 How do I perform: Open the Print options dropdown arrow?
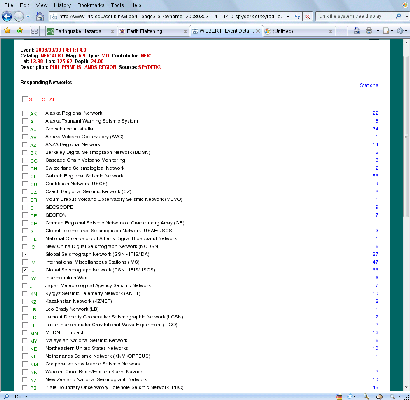(377, 31)
